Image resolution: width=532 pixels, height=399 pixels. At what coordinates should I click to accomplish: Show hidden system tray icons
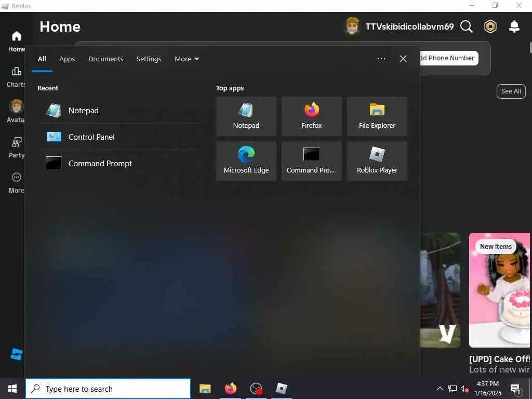tap(440, 389)
